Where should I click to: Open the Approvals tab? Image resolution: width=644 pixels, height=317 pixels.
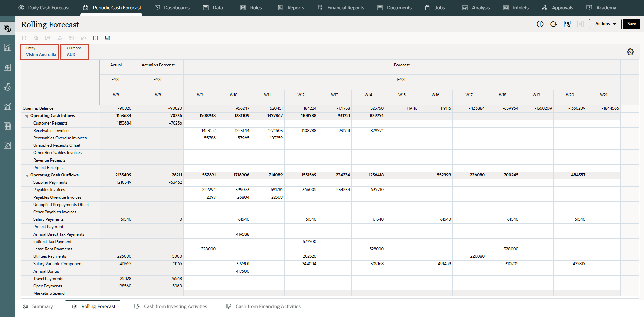click(558, 8)
